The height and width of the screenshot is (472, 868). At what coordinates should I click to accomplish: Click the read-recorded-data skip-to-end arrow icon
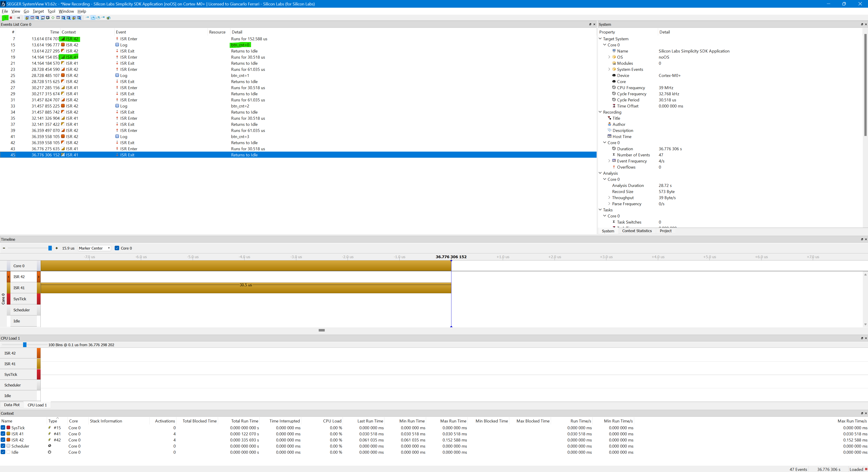[x=18, y=18]
